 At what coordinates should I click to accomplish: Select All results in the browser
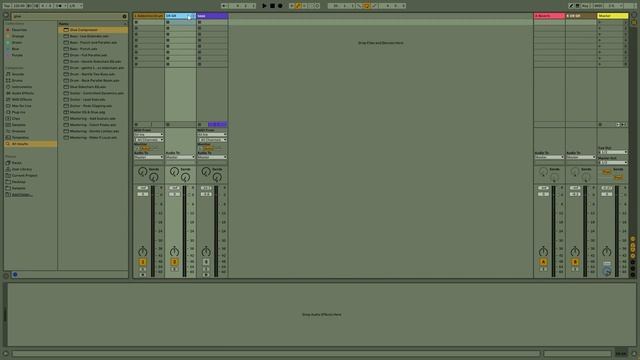(31, 144)
